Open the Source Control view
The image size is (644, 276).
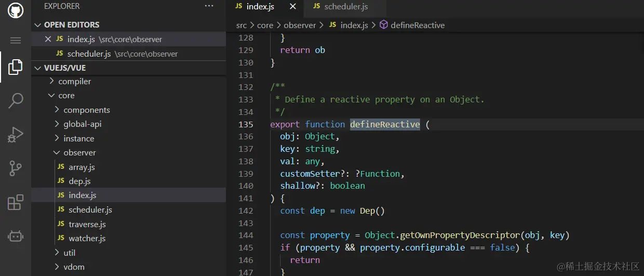click(16, 168)
